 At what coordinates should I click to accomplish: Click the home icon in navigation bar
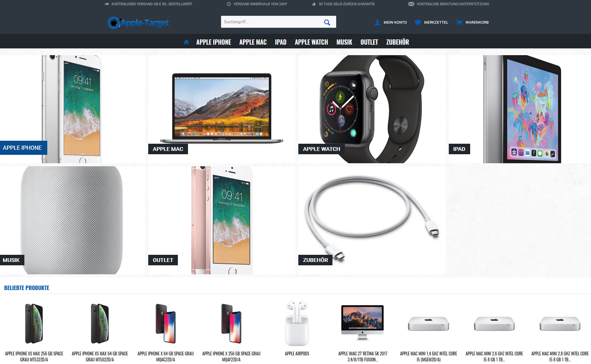tap(186, 42)
